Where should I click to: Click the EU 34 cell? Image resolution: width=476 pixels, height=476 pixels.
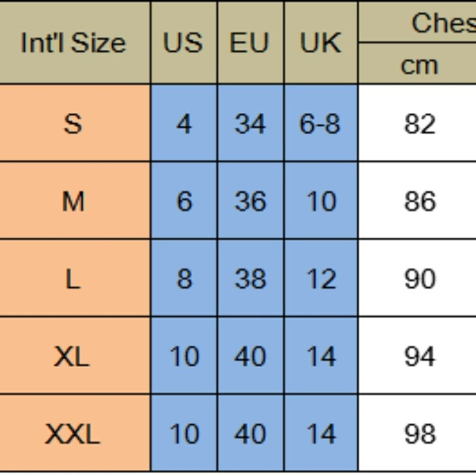click(x=250, y=123)
